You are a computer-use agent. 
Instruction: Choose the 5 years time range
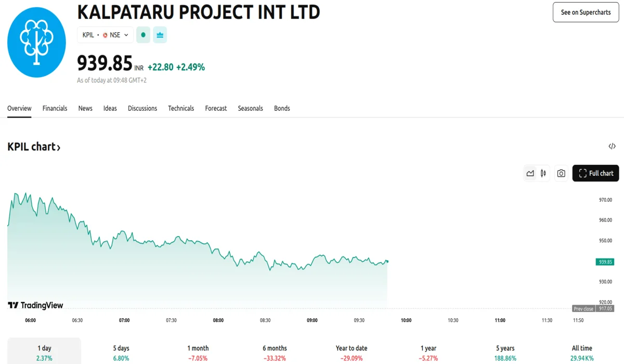[505, 353]
